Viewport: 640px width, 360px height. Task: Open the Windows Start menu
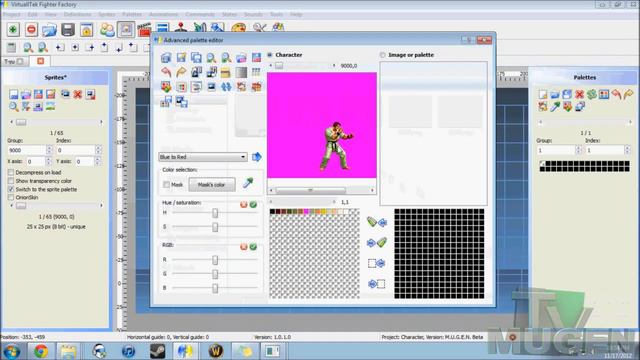[x=11, y=351]
